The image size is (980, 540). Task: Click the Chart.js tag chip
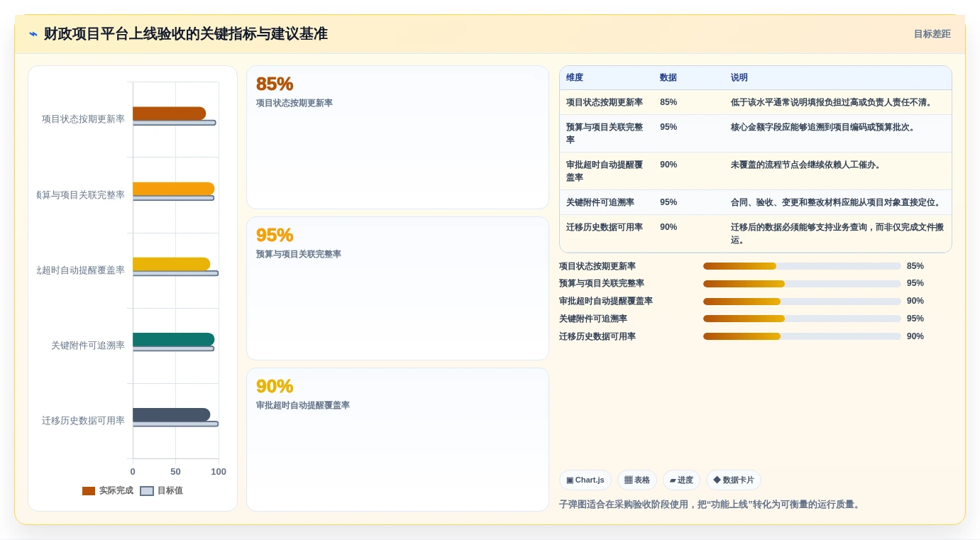click(585, 480)
